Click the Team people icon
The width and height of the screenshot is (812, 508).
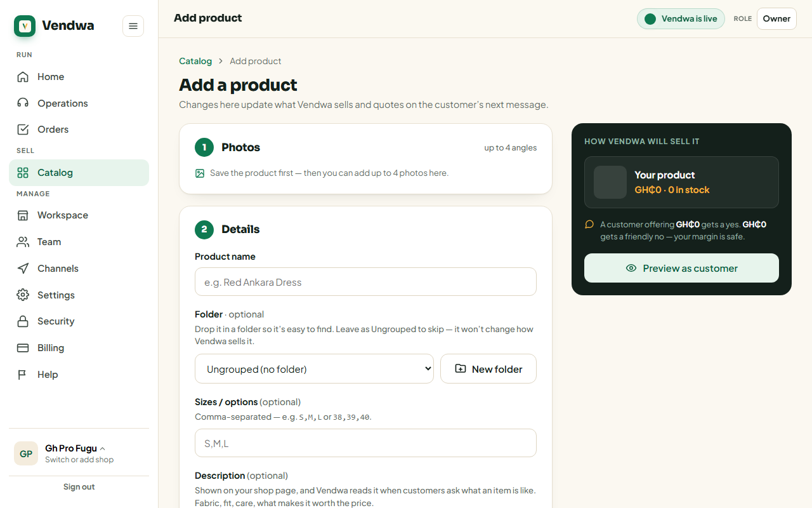(x=23, y=242)
